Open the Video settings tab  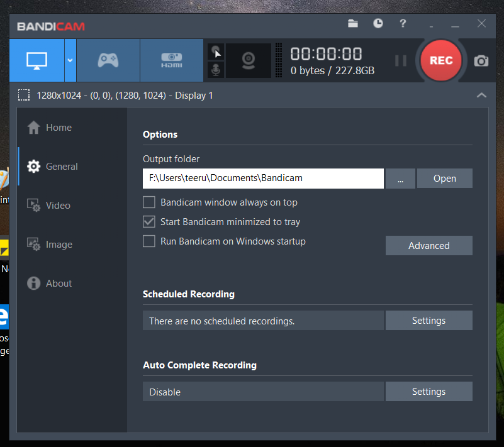click(72, 206)
